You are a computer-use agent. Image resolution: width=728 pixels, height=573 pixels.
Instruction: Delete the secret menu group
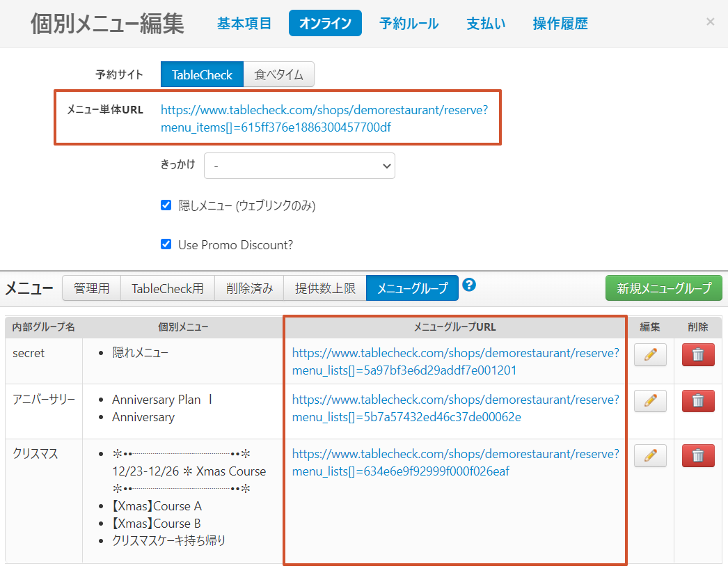pos(698,355)
